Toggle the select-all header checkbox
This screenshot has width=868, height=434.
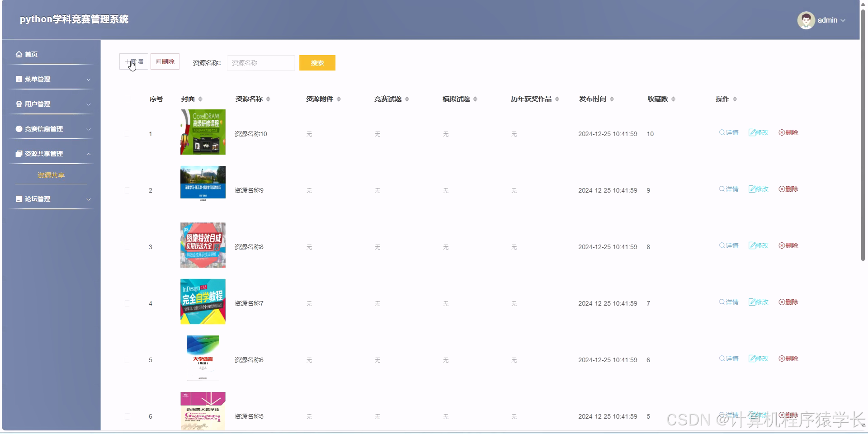click(127, 99)
